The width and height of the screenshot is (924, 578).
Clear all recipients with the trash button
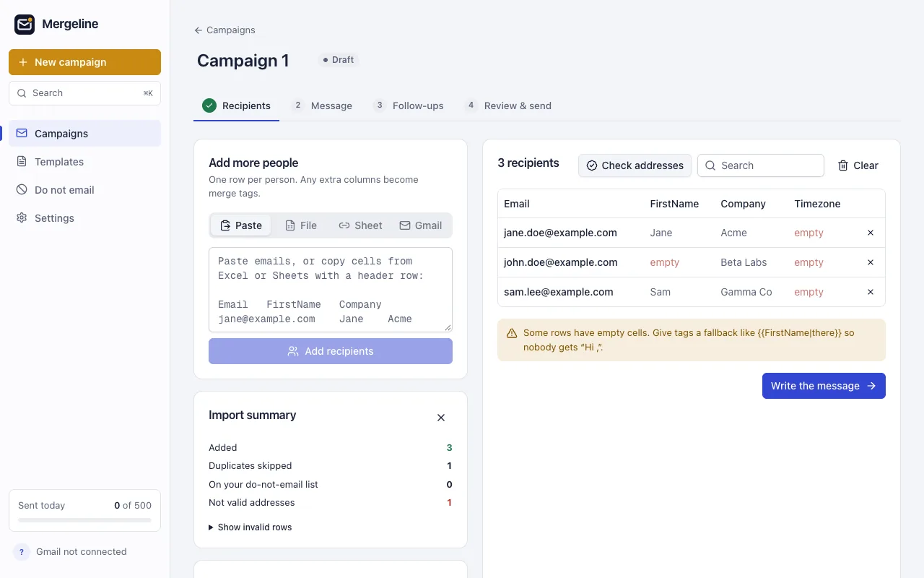pos(858,165)
